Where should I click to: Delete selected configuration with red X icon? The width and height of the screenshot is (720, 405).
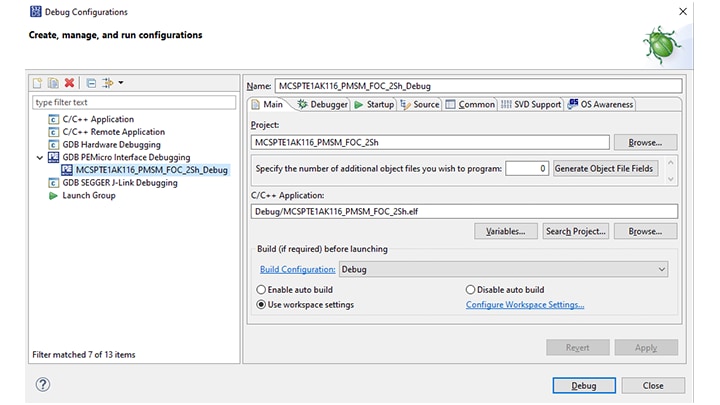[x=69, y=83]
